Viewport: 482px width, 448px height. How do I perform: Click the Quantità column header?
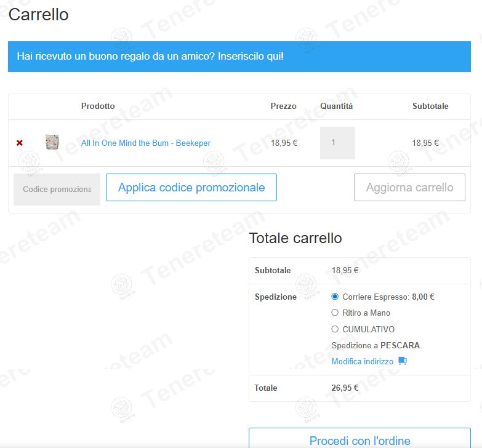click(337, 106)
